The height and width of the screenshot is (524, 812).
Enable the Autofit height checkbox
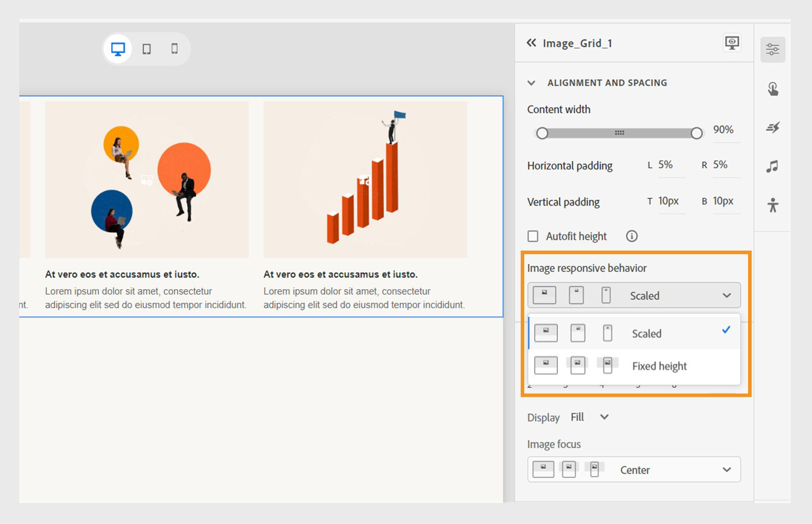click(x=533, y=236)
